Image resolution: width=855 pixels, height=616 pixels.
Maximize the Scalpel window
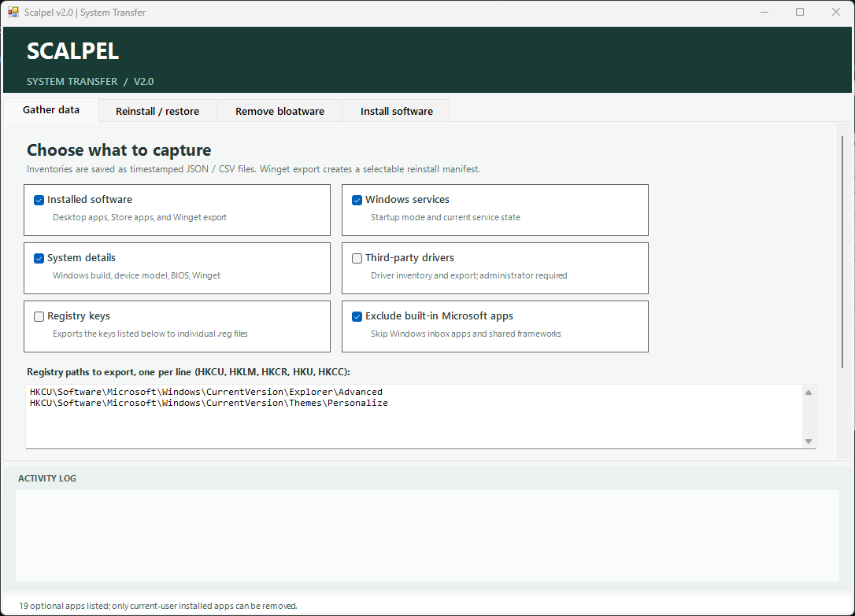(800, 12)
